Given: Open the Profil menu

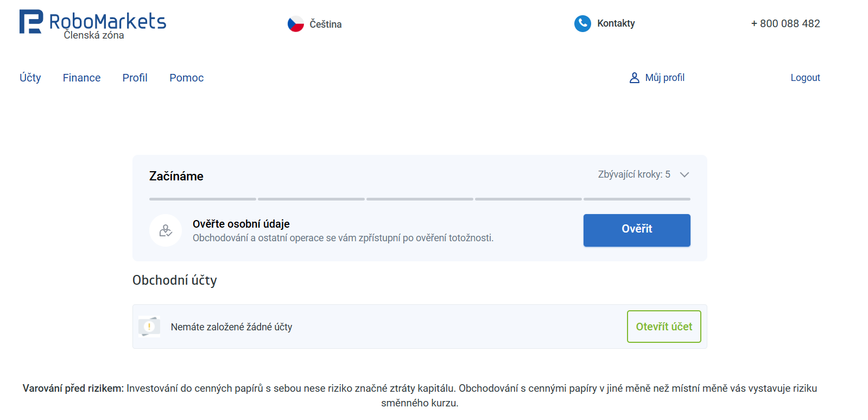Looking at the screenshot, I should [135, 78].
